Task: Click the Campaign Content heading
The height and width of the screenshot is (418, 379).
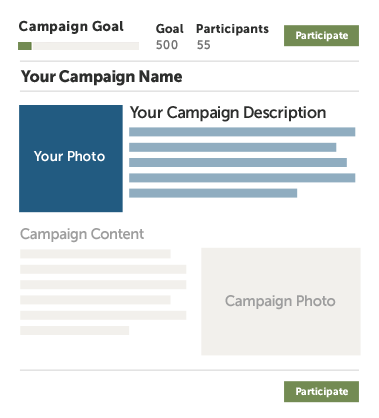Action: coord(82,234)
